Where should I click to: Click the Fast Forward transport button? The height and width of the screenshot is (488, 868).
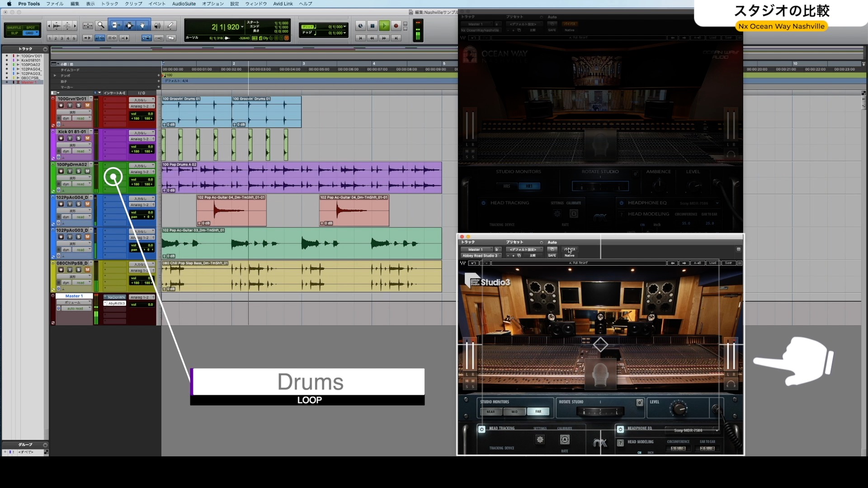[384, 38]
